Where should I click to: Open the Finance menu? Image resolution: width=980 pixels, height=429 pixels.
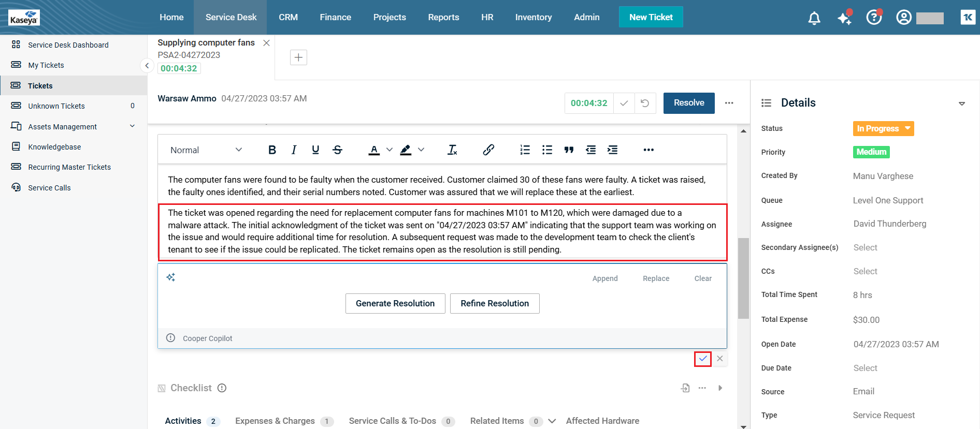[335, 17]
